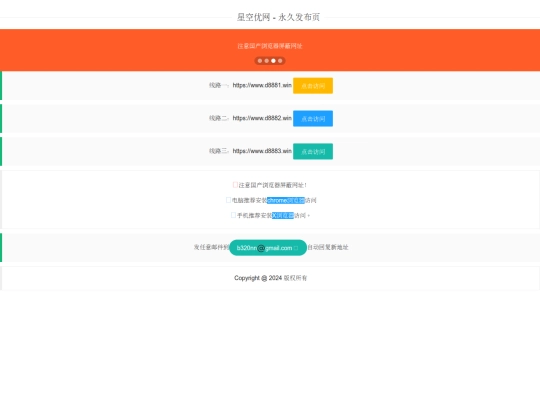Select fourth carousel dot in orange banner
The width and height of the screenshot is (540, 405).
[280, 61]
